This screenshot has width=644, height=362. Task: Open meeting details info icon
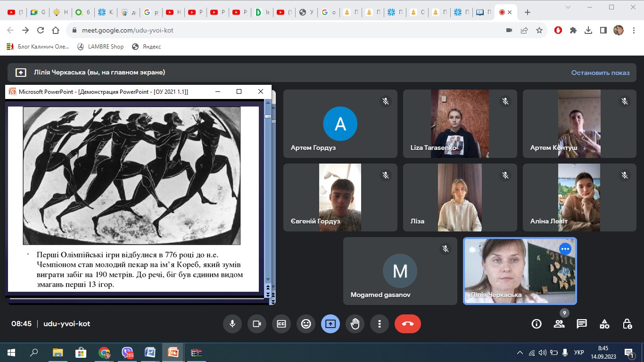[x=537, y=324]
